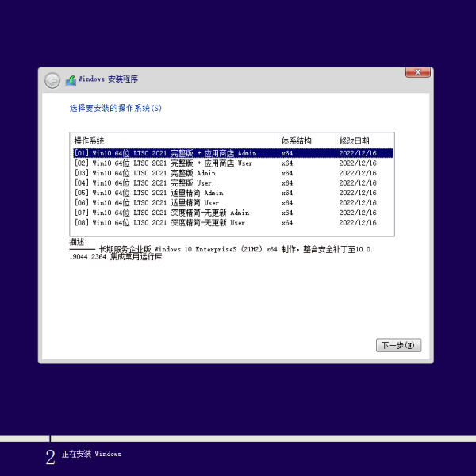
Task: Close the Windows setup dialog
Action: (x=418, y=72)
